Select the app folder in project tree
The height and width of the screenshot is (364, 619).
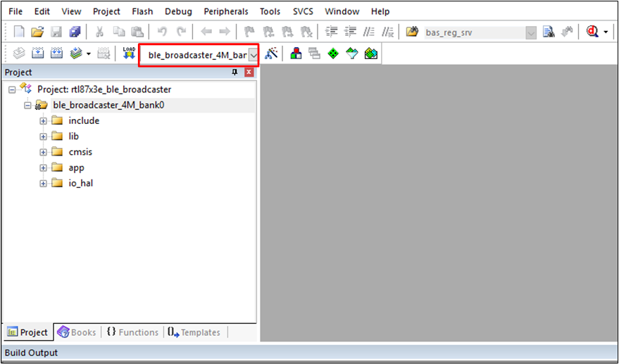click(x=76, y=168)
